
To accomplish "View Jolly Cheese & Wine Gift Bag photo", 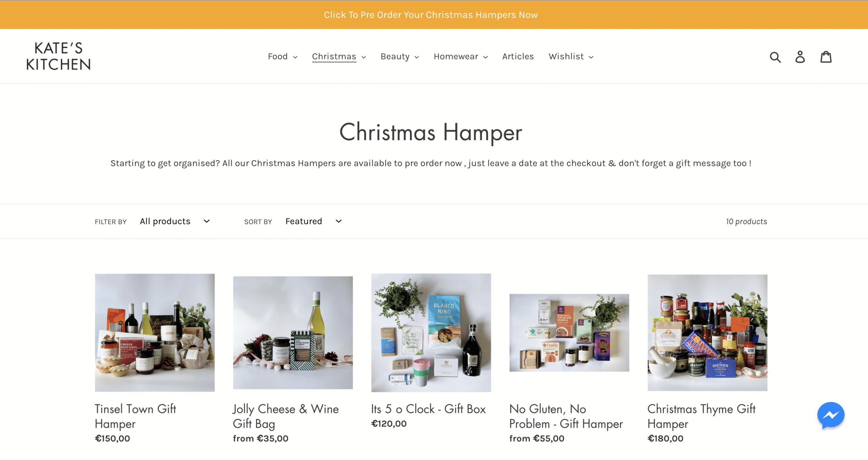I will point(293,332).
